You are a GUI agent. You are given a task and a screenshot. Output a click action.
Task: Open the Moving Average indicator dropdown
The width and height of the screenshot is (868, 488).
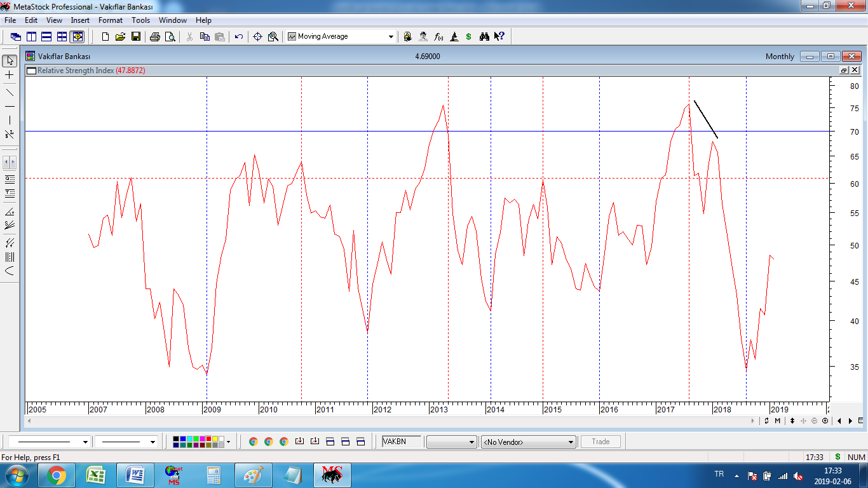coord(391,37)
